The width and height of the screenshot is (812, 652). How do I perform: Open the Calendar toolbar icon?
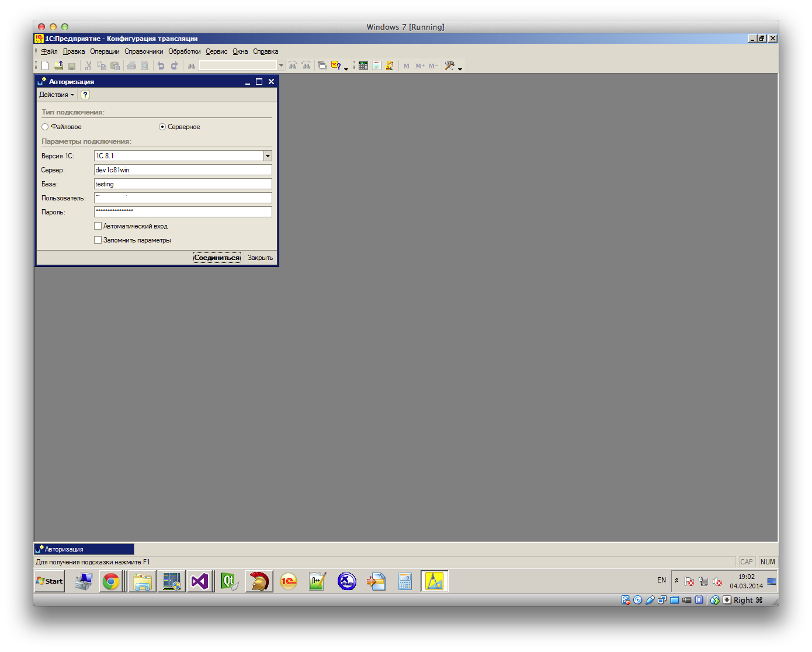pyautogui.click(x=377, y=65)
